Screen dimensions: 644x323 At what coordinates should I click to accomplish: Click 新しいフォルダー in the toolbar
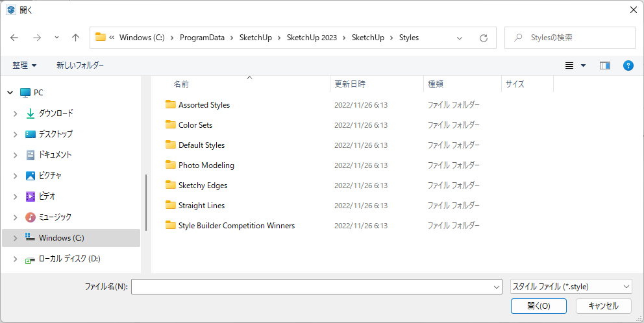80,66
